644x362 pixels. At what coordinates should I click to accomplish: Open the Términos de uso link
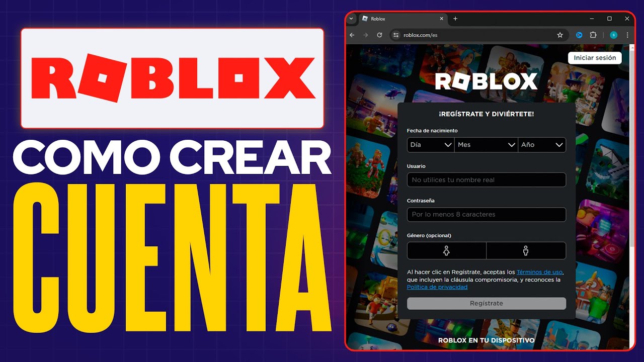coord(539,272)
